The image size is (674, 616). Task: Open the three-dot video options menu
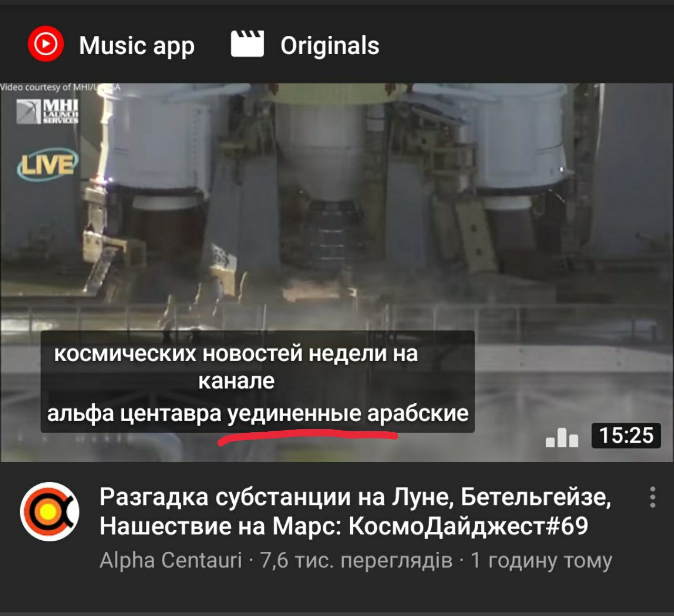tap(653, 497)
